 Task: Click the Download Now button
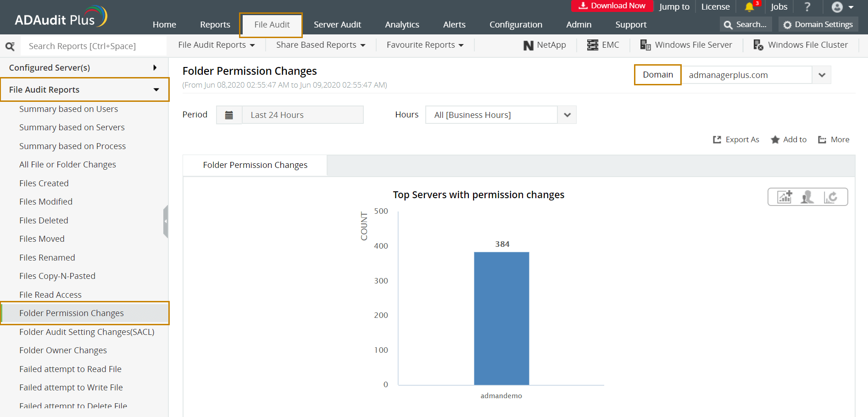coord(612,6)
